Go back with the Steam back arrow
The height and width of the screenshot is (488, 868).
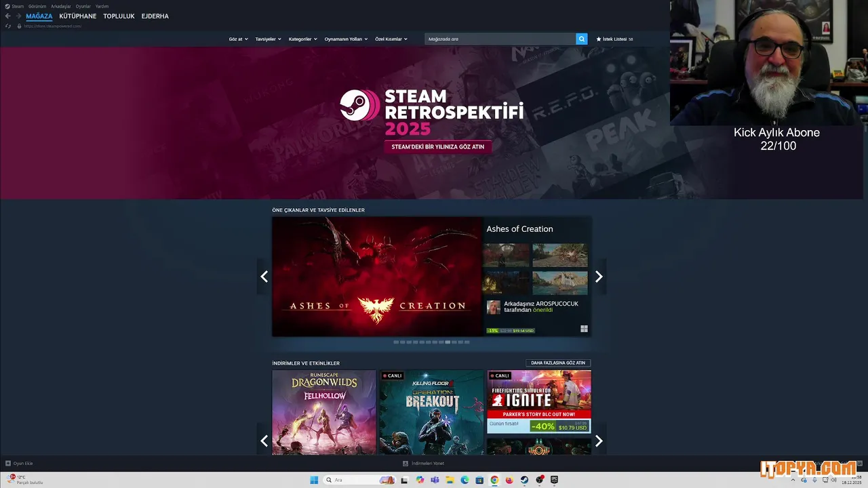(8, 16)
